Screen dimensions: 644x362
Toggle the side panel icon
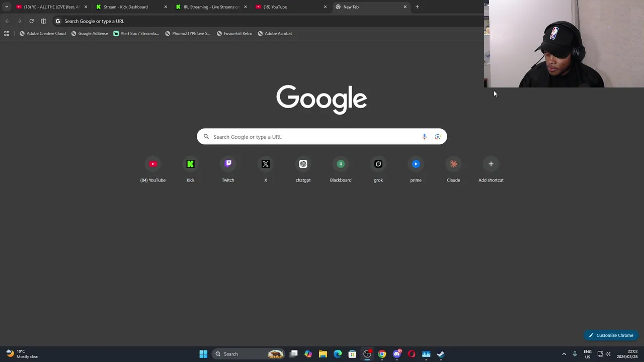[43, 21]
